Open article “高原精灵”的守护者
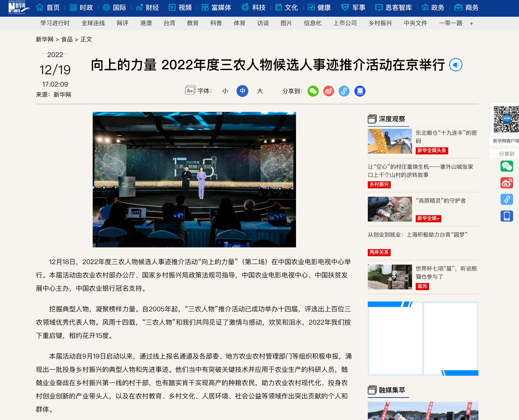Viewport: 519px width, 420px height. coord(441,201)
